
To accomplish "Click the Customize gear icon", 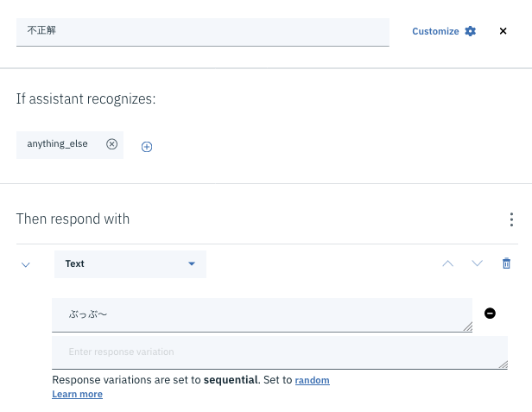I will click(471, 31).
